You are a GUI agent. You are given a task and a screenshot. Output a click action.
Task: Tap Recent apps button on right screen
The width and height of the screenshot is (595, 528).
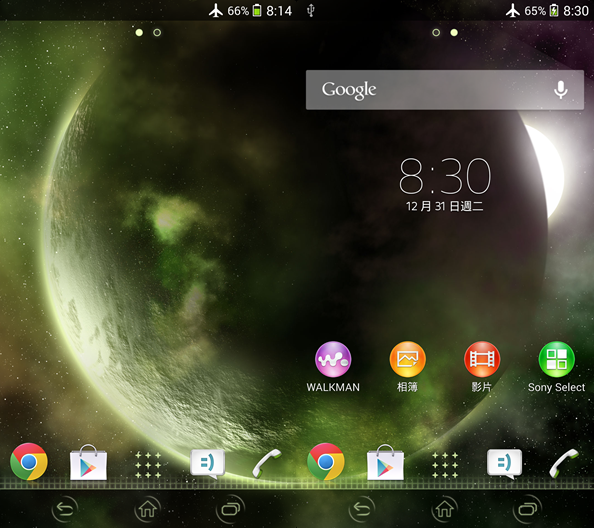(527, 509)
